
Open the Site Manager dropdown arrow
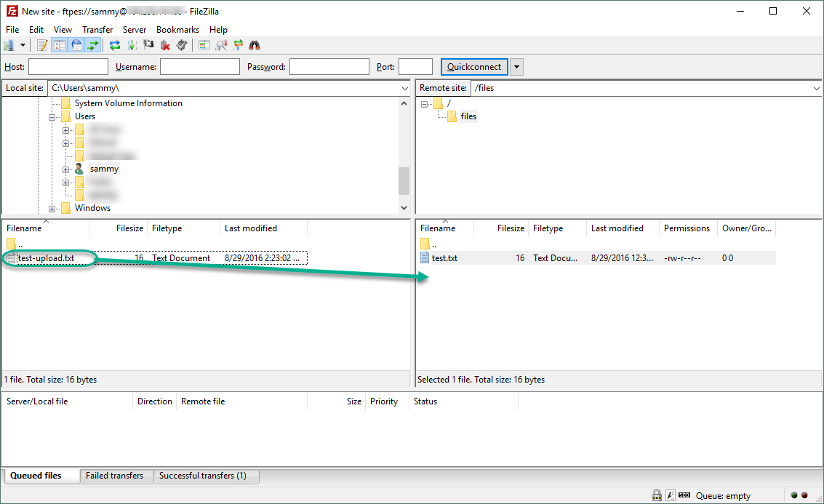[23, 45]
